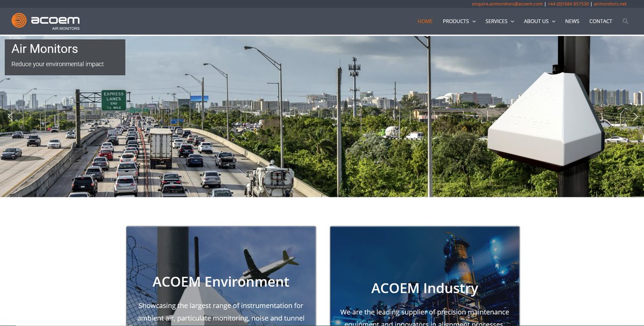This screenshot has height=326, width=644.
Task: Open the SERVICES menu item
Action: (496, 21)
